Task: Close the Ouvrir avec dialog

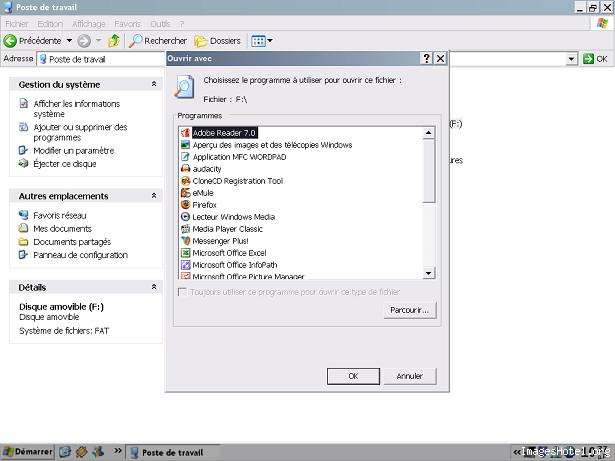Action: click(440, 58)
